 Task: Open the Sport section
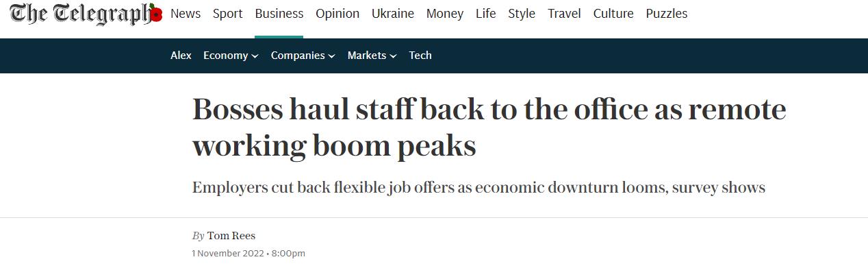tap(227, 14)
